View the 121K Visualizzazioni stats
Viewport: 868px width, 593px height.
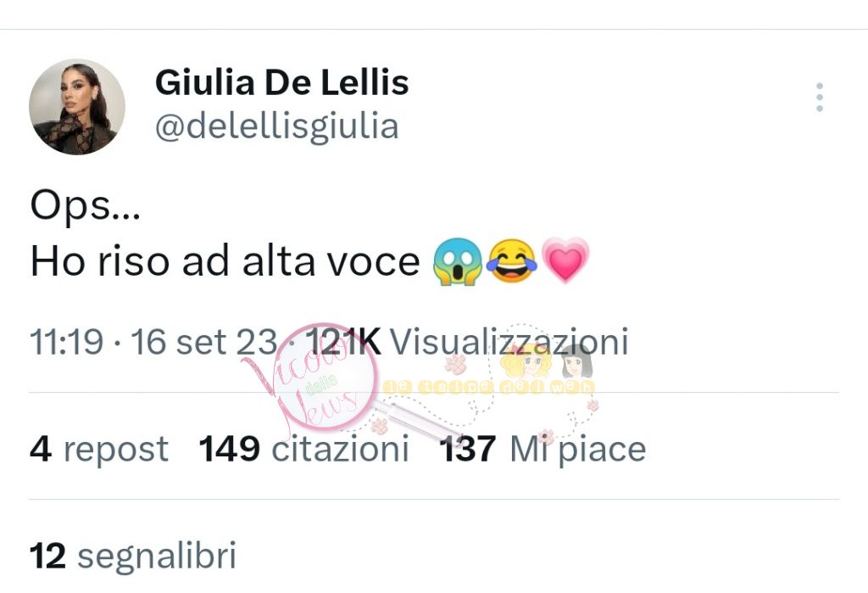pyautogui.click(x=467, y=341)
